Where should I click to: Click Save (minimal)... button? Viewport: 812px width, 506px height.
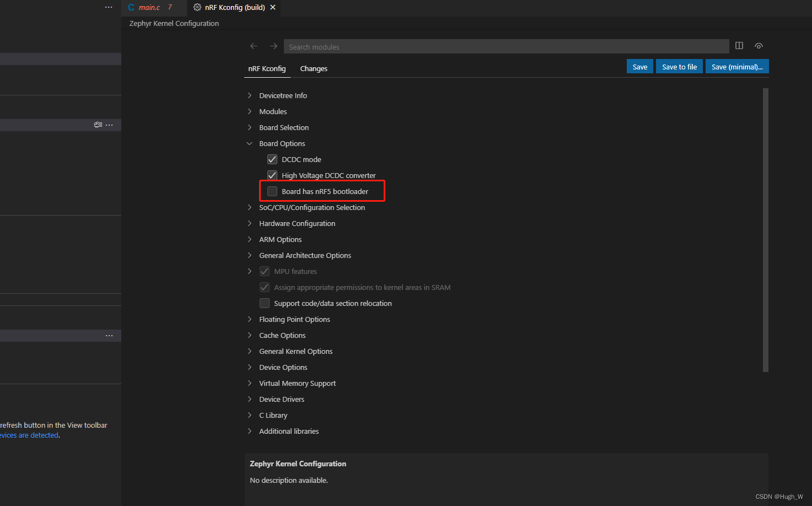(737, 67)
